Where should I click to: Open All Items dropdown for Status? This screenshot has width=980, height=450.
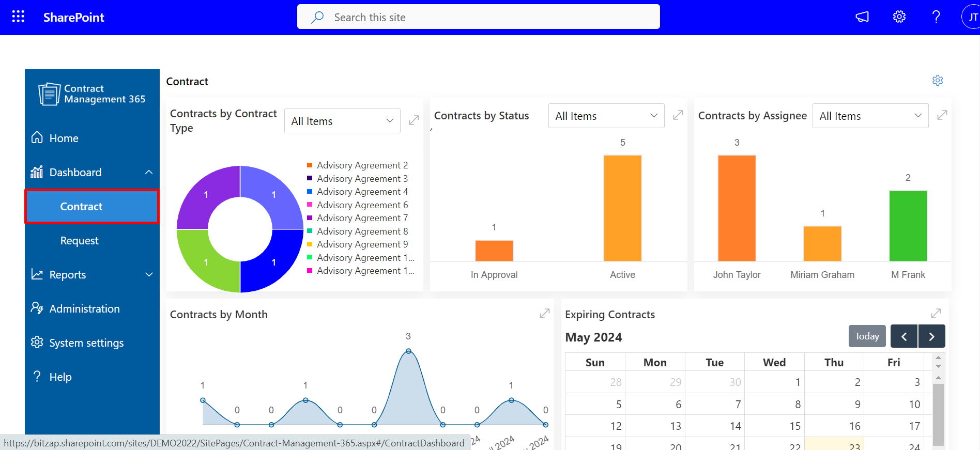[606, 116]
